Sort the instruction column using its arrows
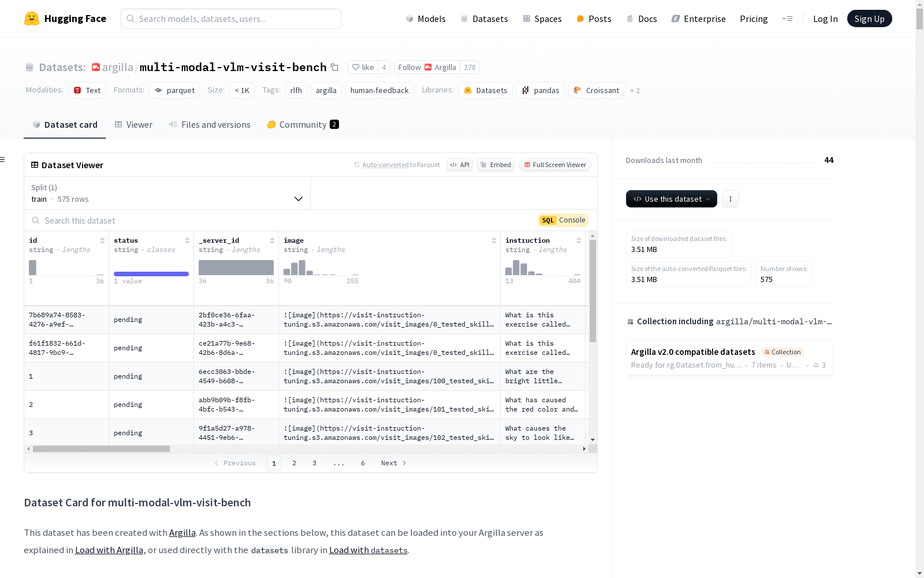 [579, 240]
